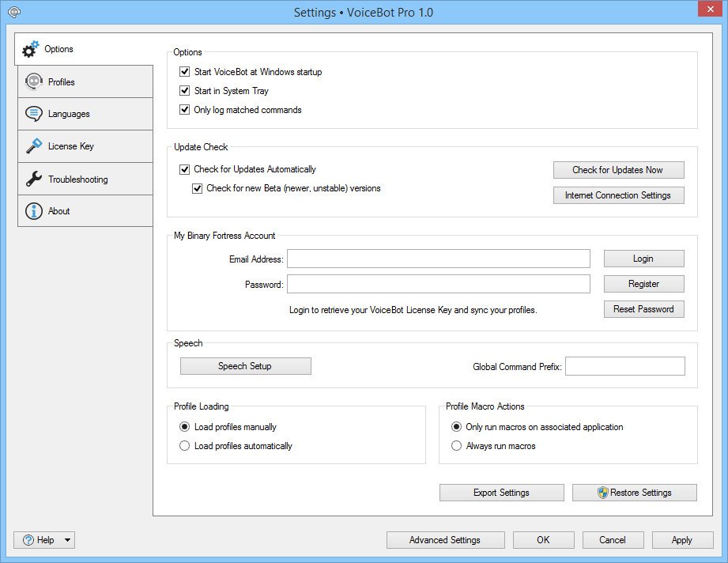This screenshot has width=728, height=563.
Task: Click the shield icon on Restore Settings
Action: [604, 493]
